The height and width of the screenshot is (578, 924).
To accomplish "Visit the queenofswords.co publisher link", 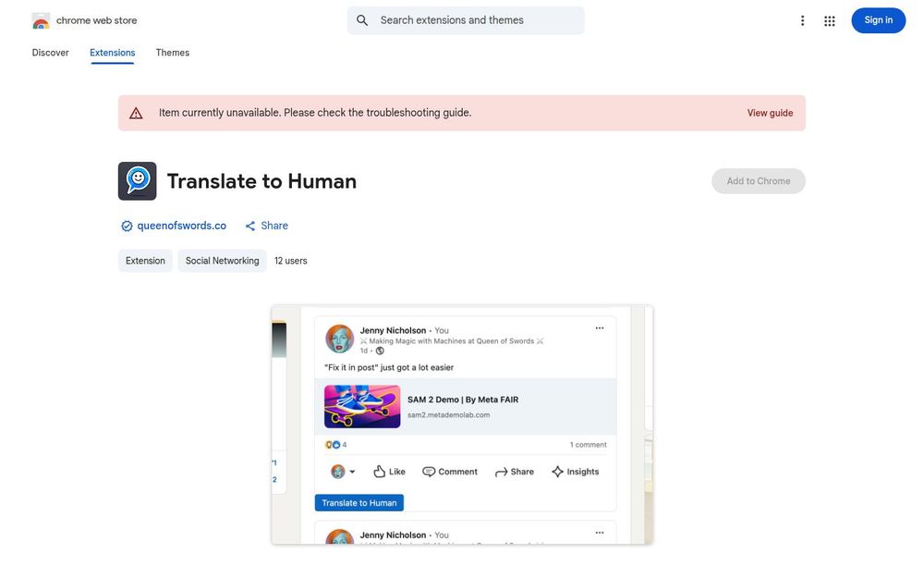I will (181, 226).
